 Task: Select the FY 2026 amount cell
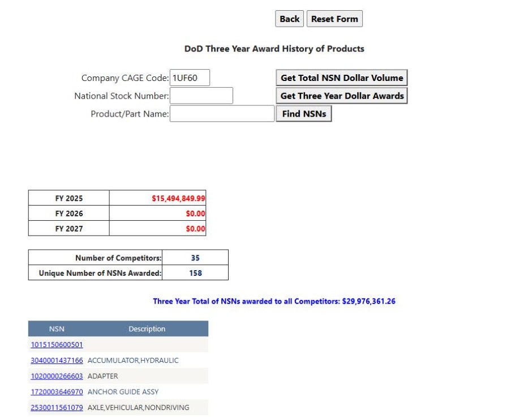[x=157, y=213]
